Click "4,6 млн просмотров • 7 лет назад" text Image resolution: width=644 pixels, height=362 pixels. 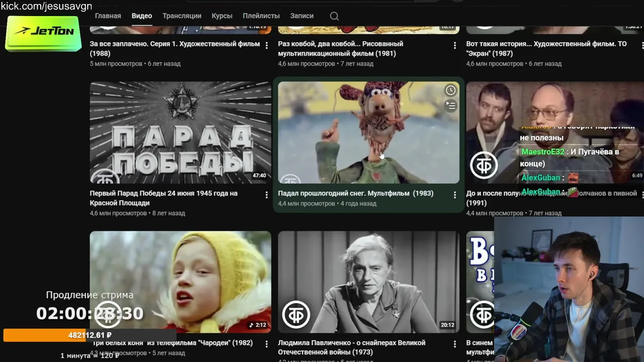(x=326, y=64)
